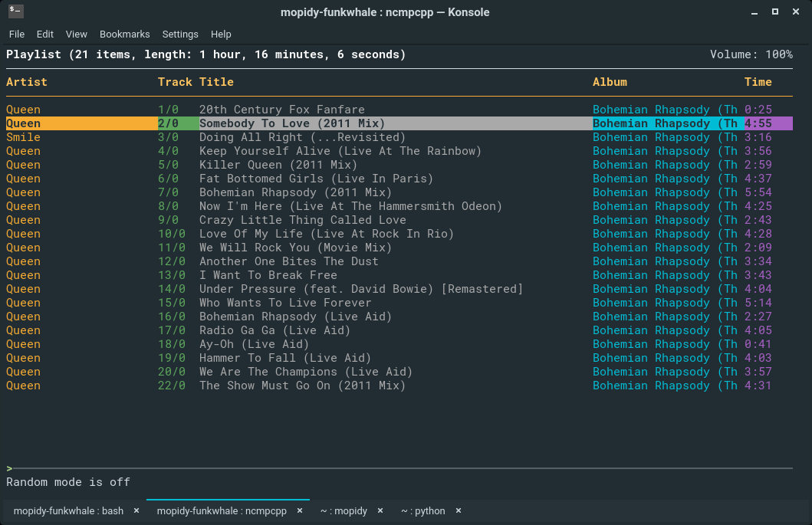Close the mopidy-funkwhale : bash tab

136,510
